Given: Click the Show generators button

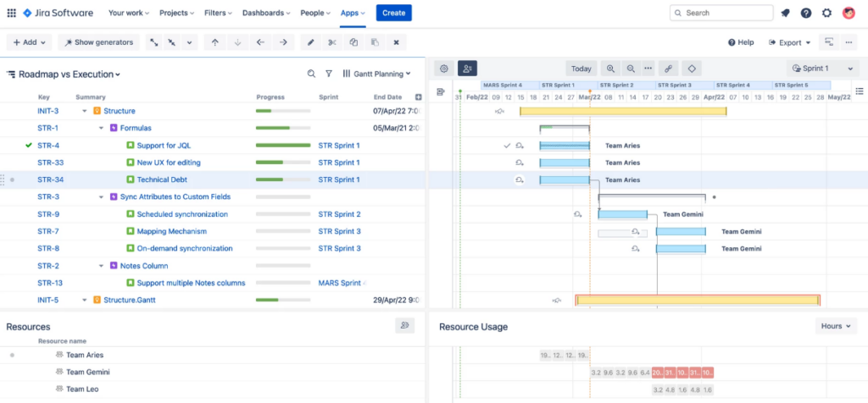Looking at the screenshot, I should 98,42.
